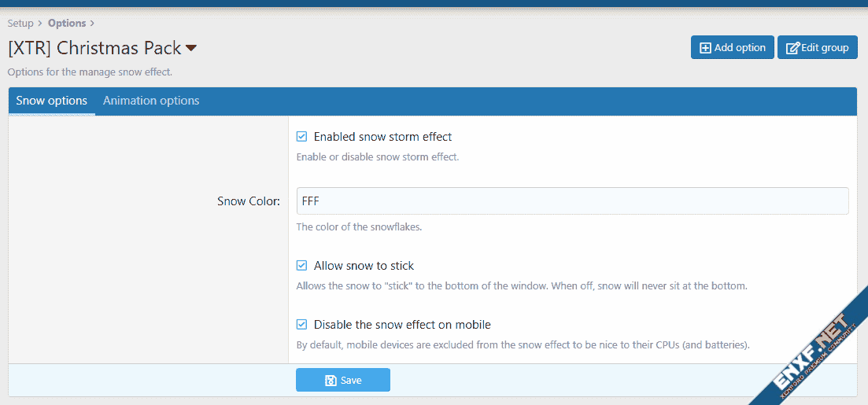Go to the Setup breadcrumb link
This screenshot has width=868, height=405.
point(20,24)
